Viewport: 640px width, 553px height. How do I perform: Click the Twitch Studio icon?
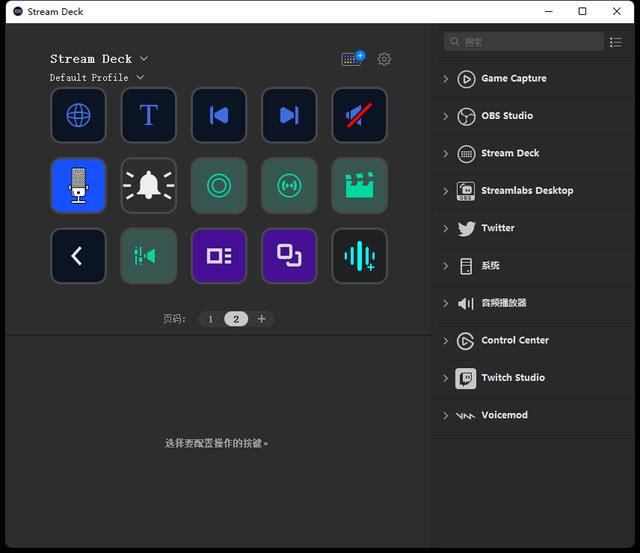(x=466, y=379)
